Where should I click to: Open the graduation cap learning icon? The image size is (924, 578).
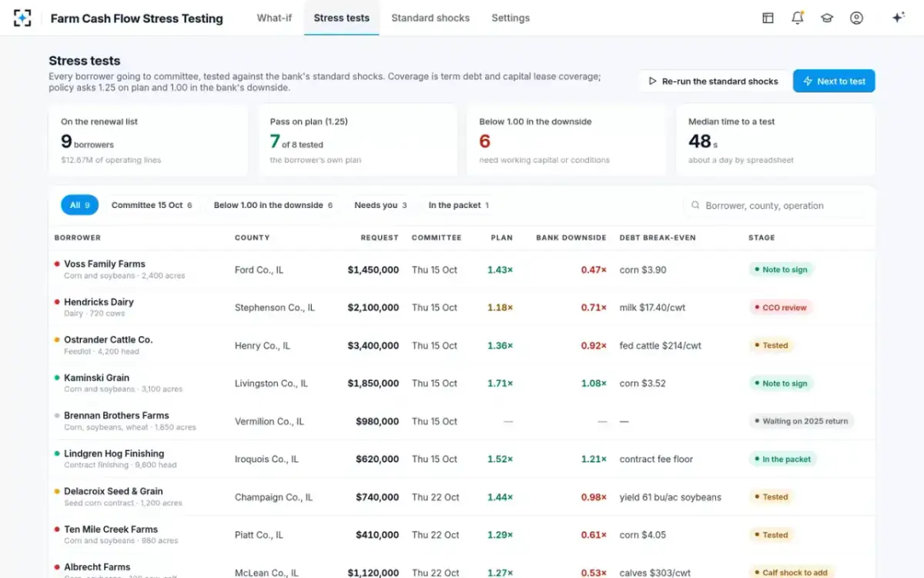[x=827, y=18]
